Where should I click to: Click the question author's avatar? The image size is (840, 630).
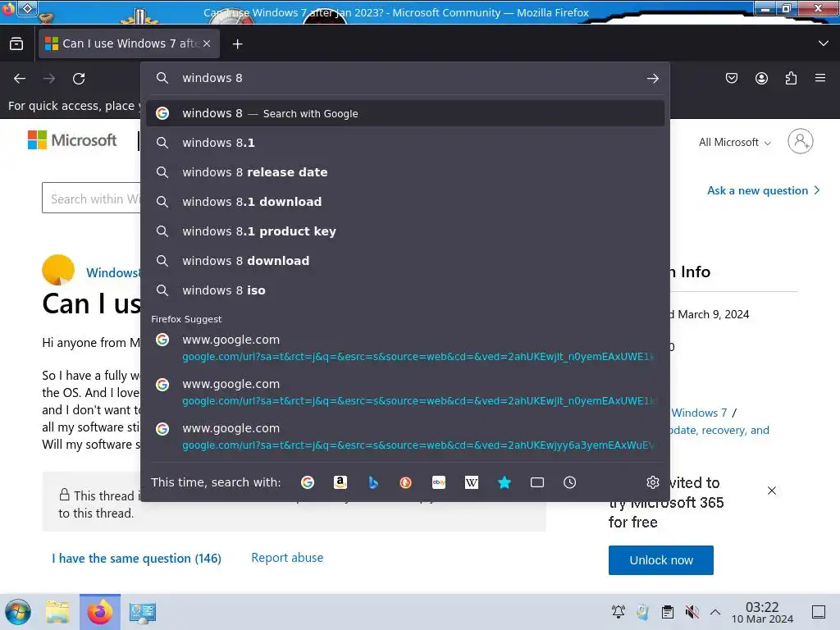pyautogui.click(x=58, y=270)
